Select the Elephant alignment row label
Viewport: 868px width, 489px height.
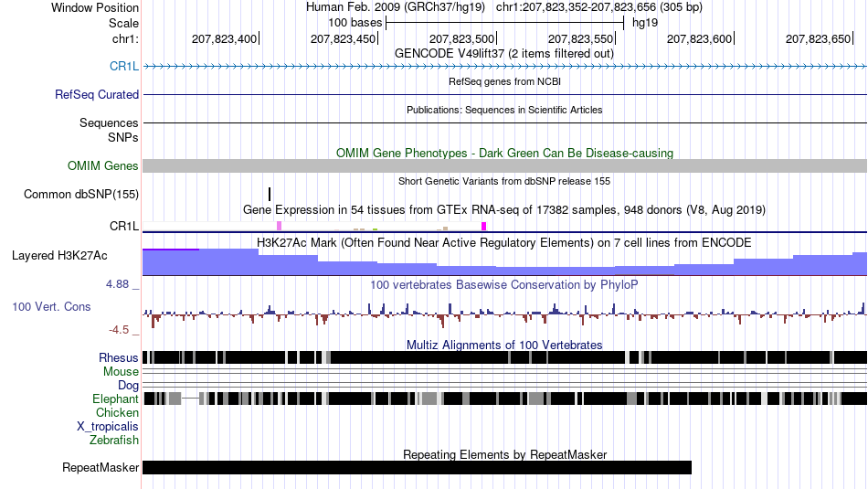115,399
